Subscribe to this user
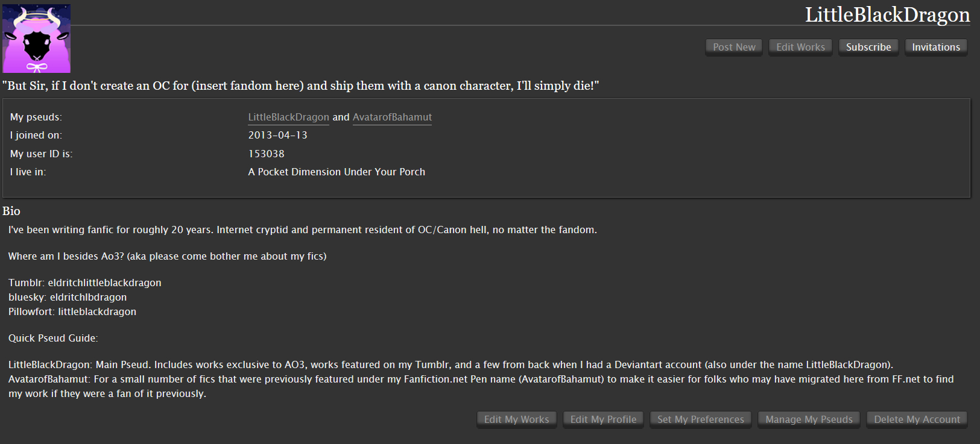 (868, 47)
